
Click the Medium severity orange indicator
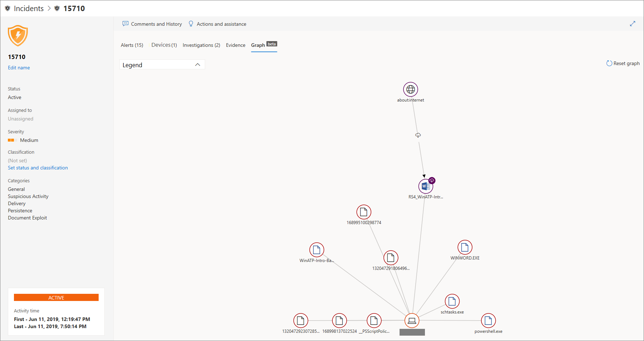[x=13, y=140]
